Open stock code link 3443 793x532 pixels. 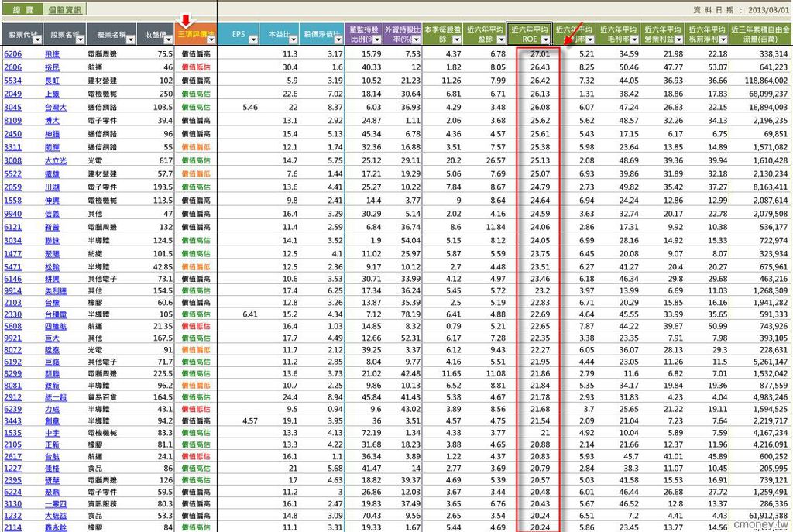click(13, 420)
